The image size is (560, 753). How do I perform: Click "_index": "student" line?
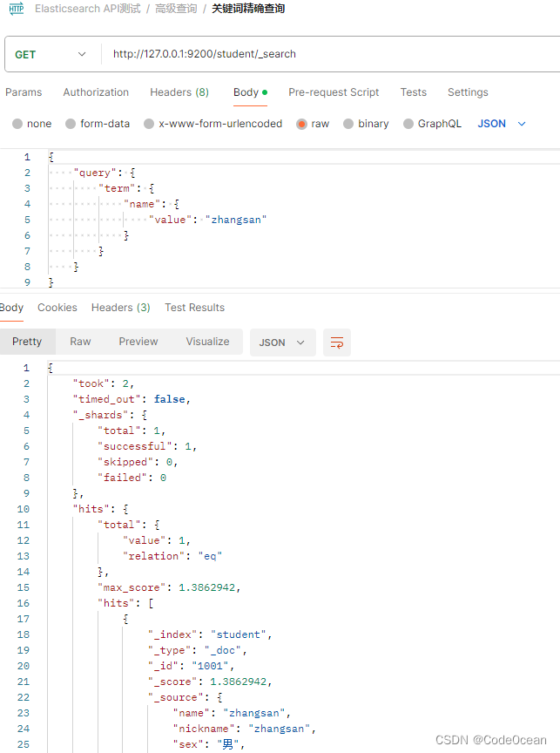click(x=210, y=634)
